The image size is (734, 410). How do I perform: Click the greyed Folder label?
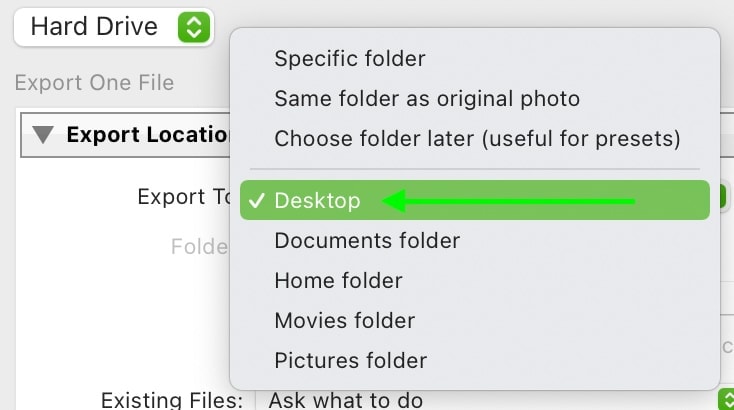(x=200, y=247)
